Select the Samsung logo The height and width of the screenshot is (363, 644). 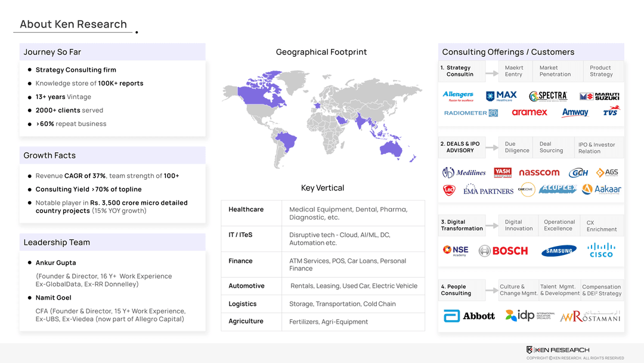(559, 251)
